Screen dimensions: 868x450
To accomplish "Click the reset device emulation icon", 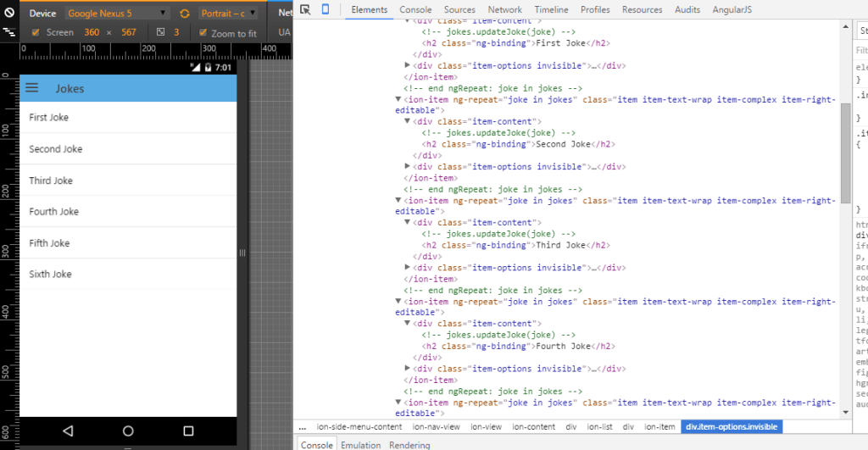I will [8, 14].
